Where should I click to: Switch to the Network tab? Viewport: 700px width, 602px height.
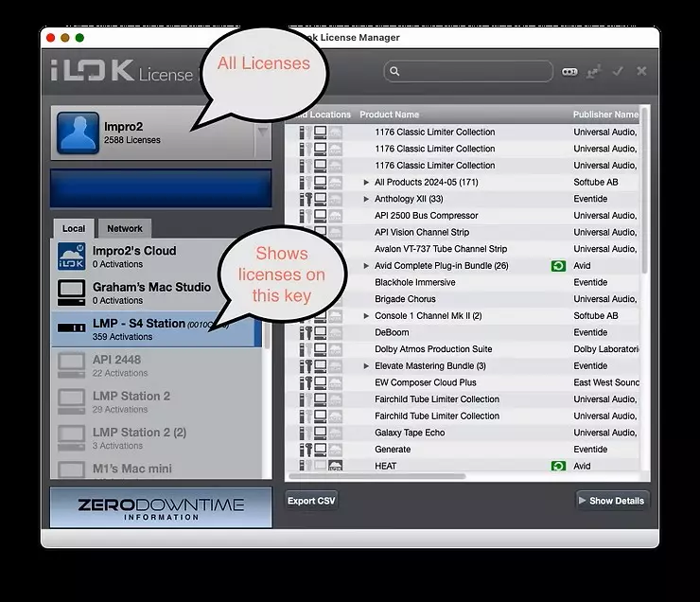(124, 228)
